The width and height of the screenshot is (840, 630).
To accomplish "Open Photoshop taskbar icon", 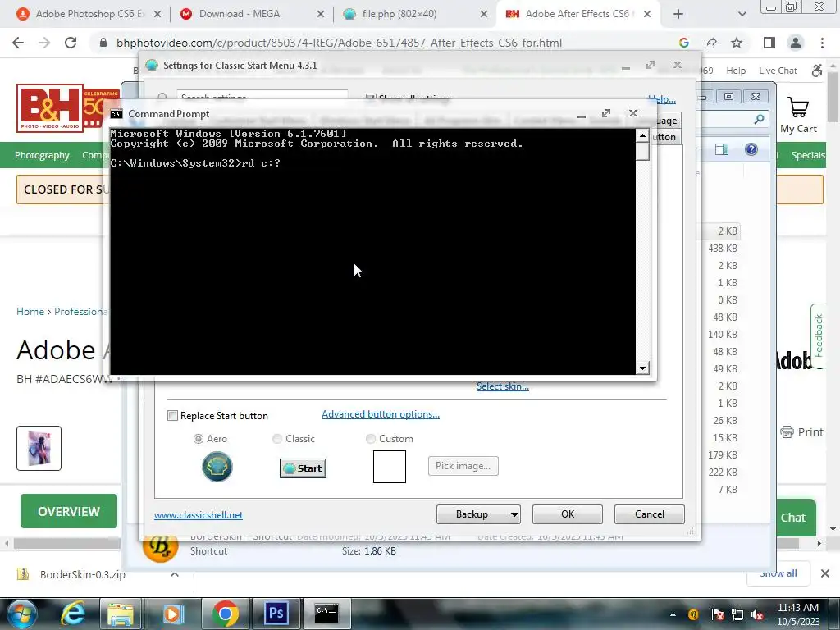I will [x=276, y=613].
